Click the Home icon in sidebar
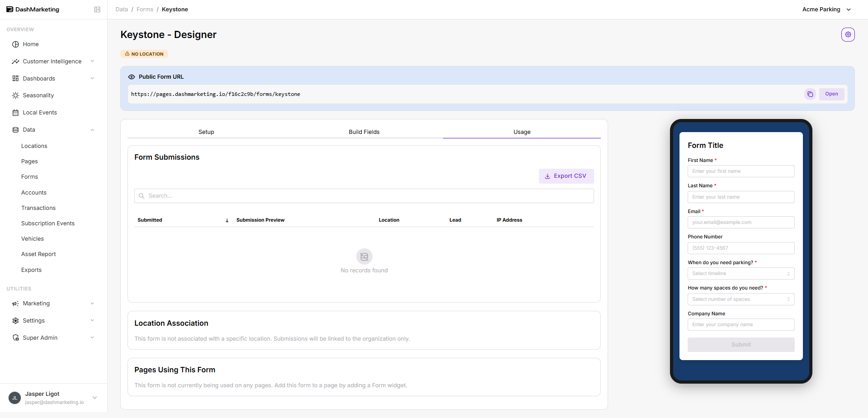The height and width of the screenshot is (418, 868). (x=15, y=44)
